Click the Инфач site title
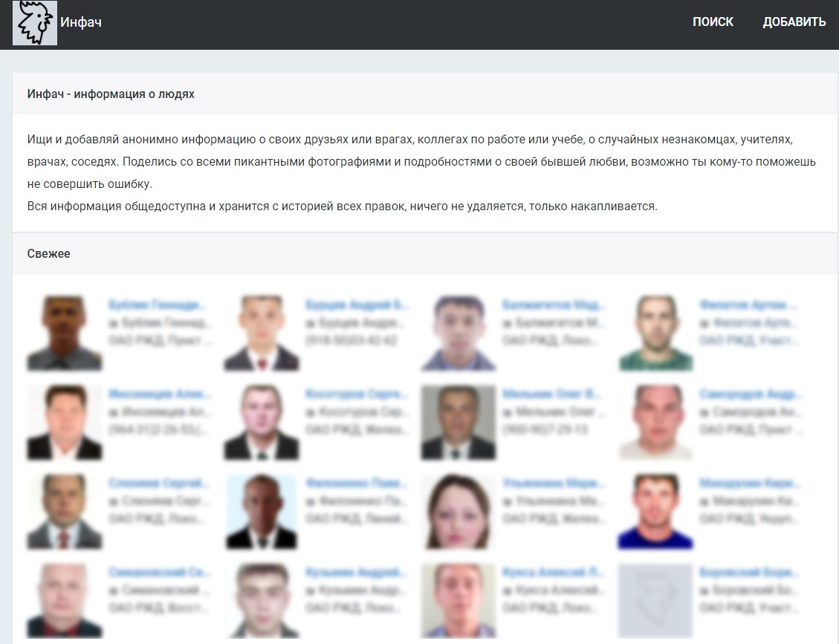This screenshot has height=644, width=839. tap(81, 22)
